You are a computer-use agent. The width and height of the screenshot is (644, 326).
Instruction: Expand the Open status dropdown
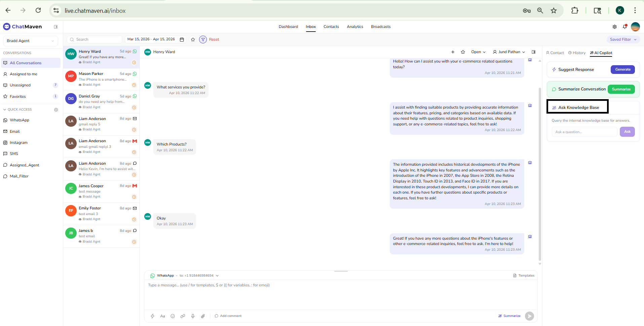click(x=478, y=52)
